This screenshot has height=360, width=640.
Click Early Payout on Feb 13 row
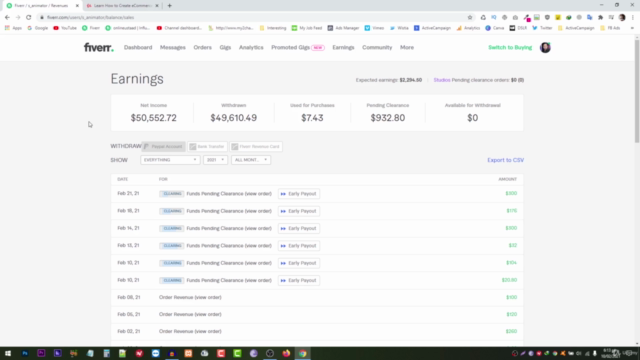click(x=299, y=246)
